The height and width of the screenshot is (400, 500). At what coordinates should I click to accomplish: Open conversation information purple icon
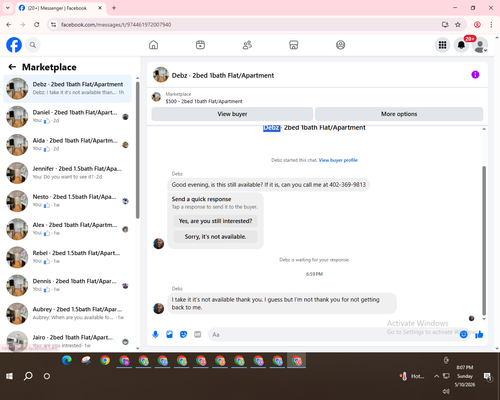tap(475, 75)
